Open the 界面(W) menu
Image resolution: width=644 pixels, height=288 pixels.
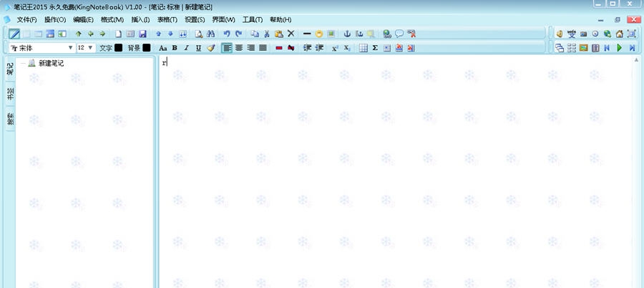tap(223, 19)
